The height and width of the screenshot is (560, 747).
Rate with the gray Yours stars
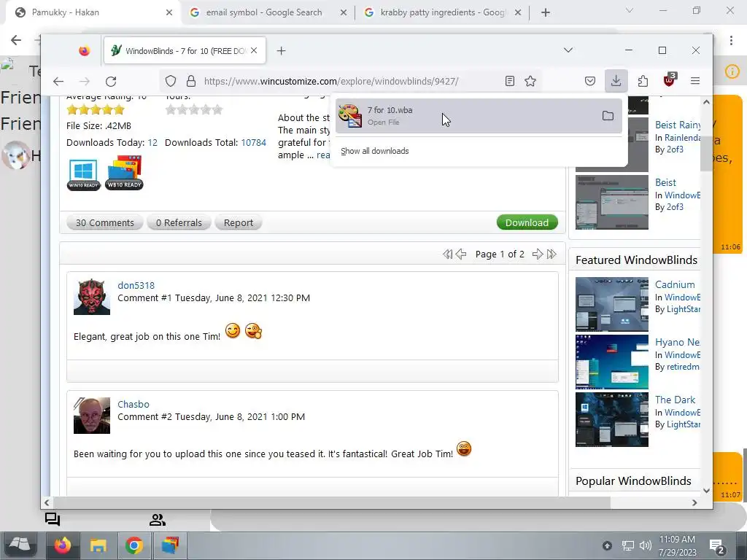194,110
